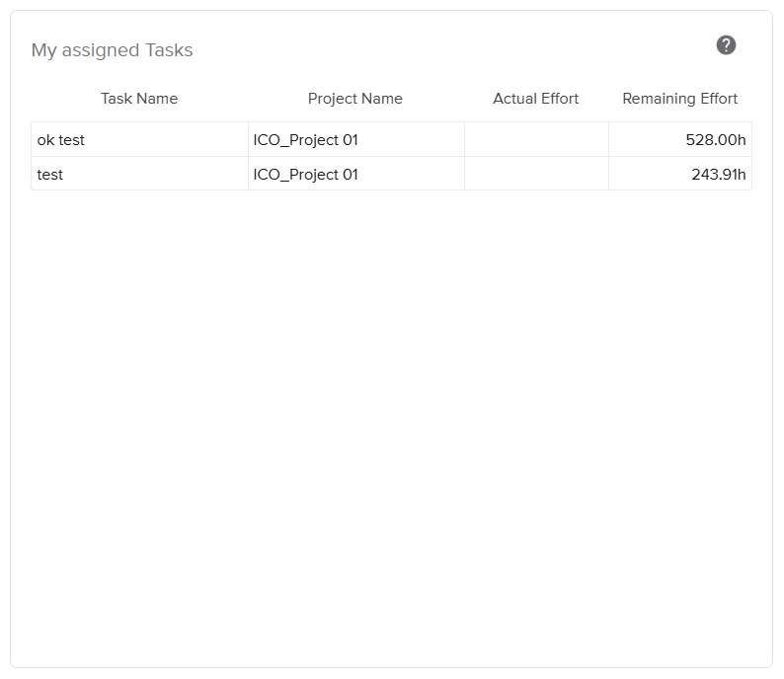Click the Remaining Effort column header

point(679,99)
